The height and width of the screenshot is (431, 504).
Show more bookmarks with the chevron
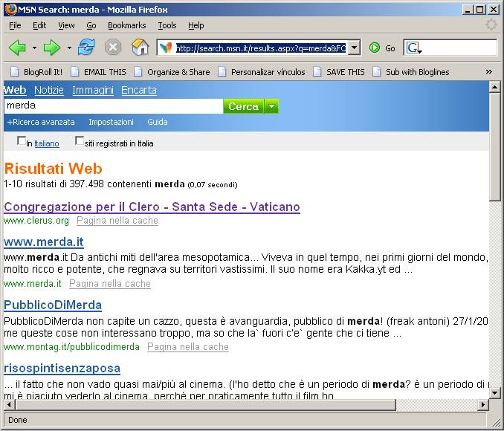coord(489,71)
